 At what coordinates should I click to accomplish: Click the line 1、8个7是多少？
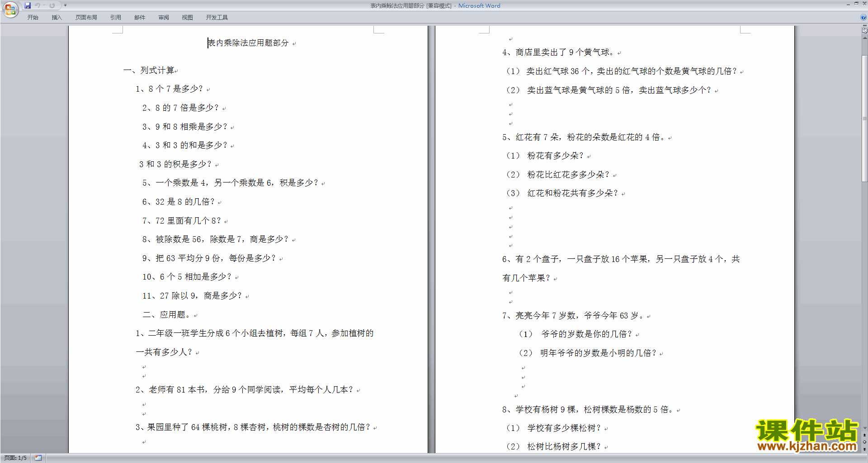coord(170,89)
